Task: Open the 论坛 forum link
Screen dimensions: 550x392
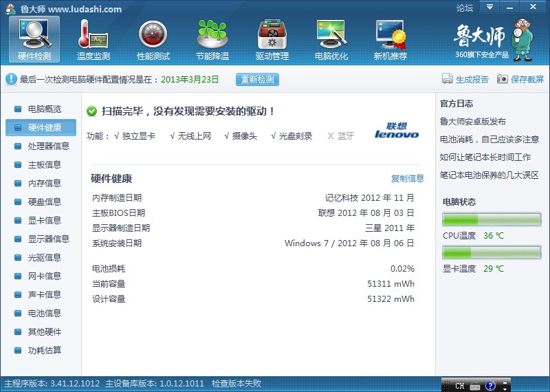Action: [x=465, y=8]
